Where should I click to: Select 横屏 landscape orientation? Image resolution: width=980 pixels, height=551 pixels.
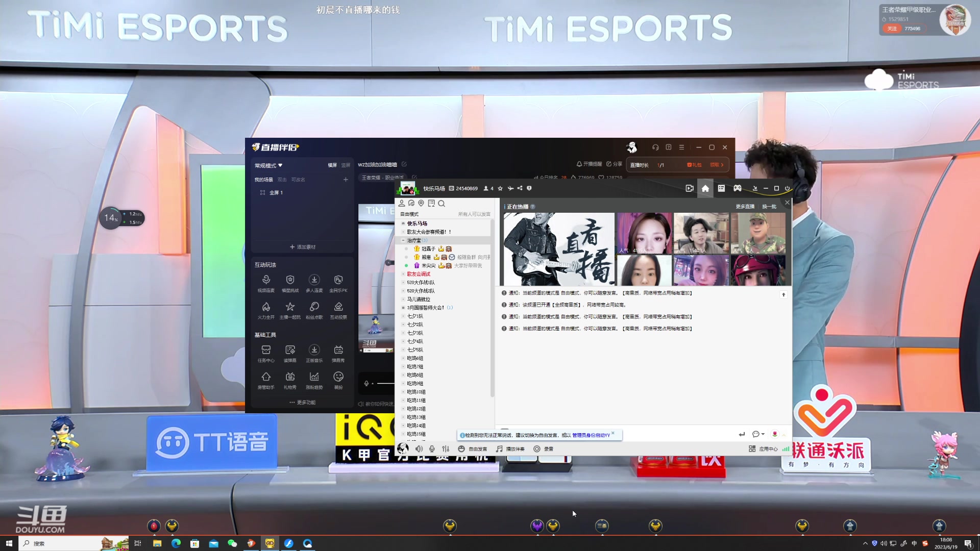tap(332, 165)
